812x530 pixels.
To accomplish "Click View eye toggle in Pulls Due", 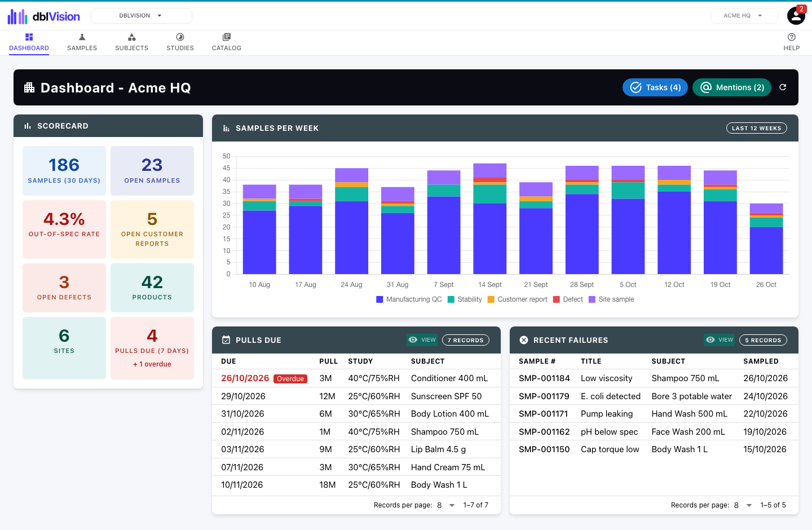I will tap(422, 340).
